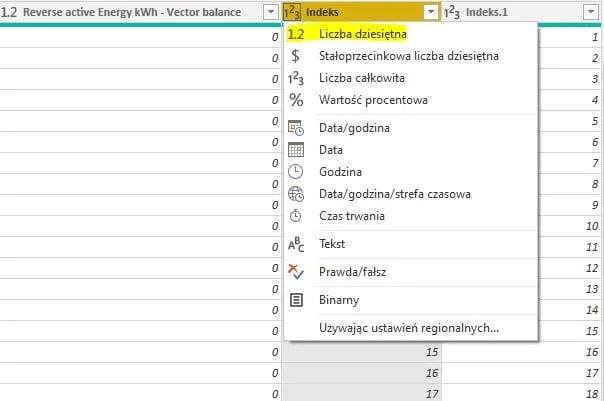Click Indeks.1 cell with value 5

[570, 121]
